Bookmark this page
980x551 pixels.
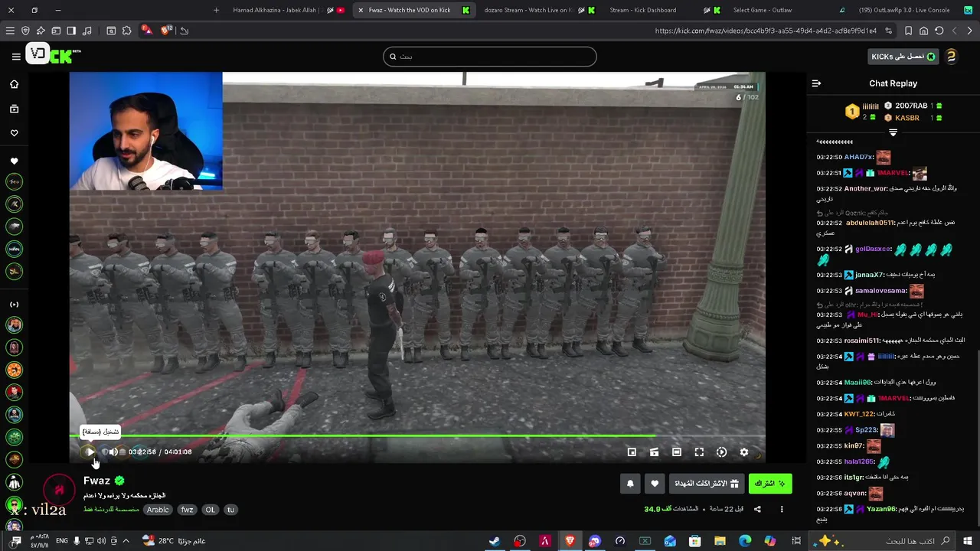pyautogui.click(x=909, y=31)
